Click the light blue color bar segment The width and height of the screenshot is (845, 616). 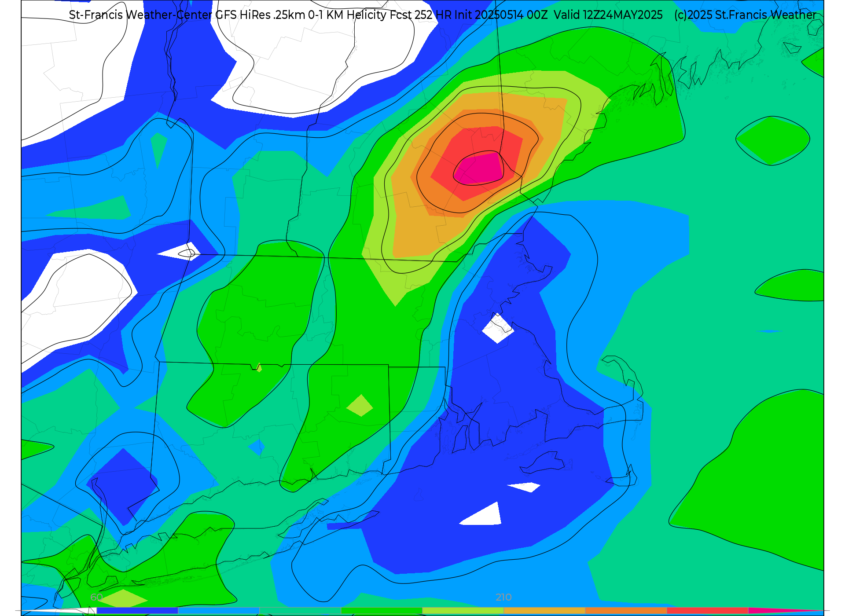pyautogui.click(x=218, y=611)
